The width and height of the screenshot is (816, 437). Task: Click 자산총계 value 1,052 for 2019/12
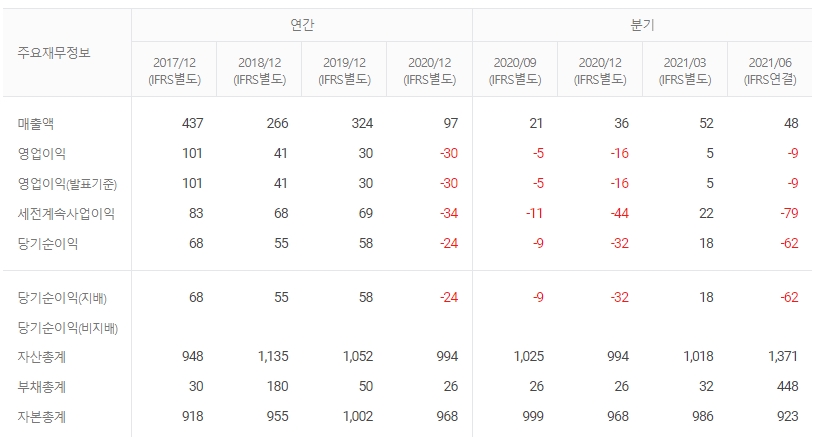pos(358,356)
